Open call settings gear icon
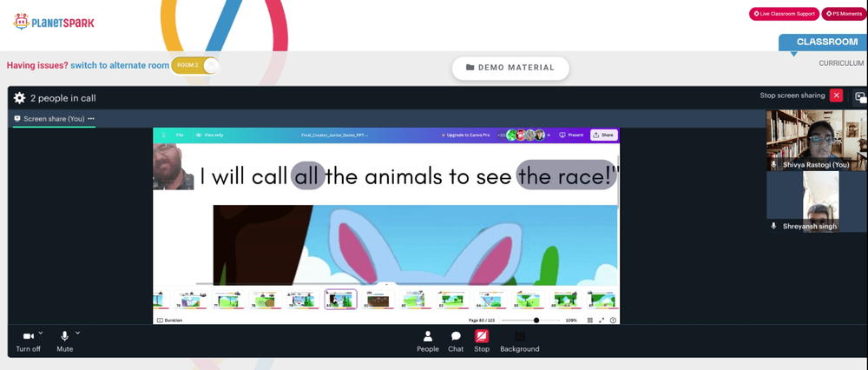Screen dimensions: 868x370 click(19, 98)
